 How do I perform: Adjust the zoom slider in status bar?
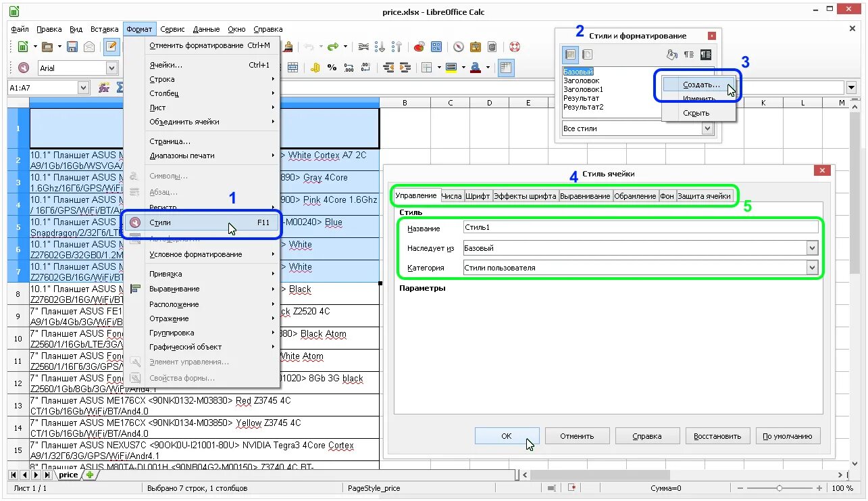(780, 487)
